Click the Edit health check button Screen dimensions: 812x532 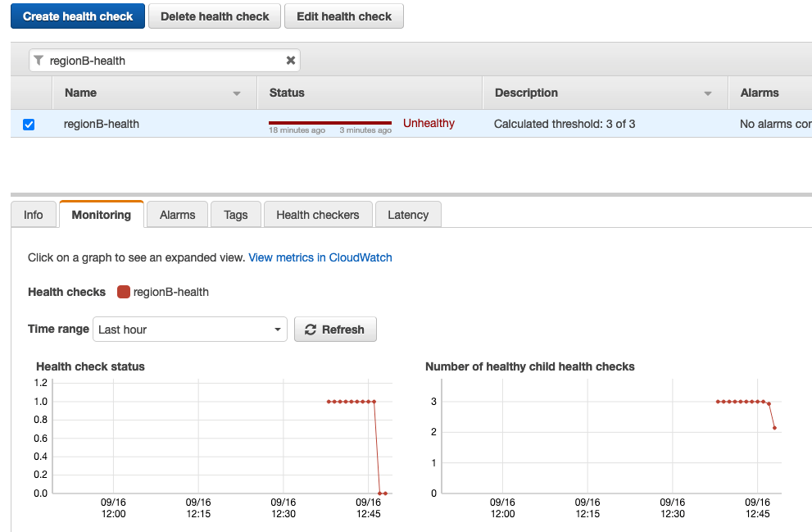click(x=343, y=16)
